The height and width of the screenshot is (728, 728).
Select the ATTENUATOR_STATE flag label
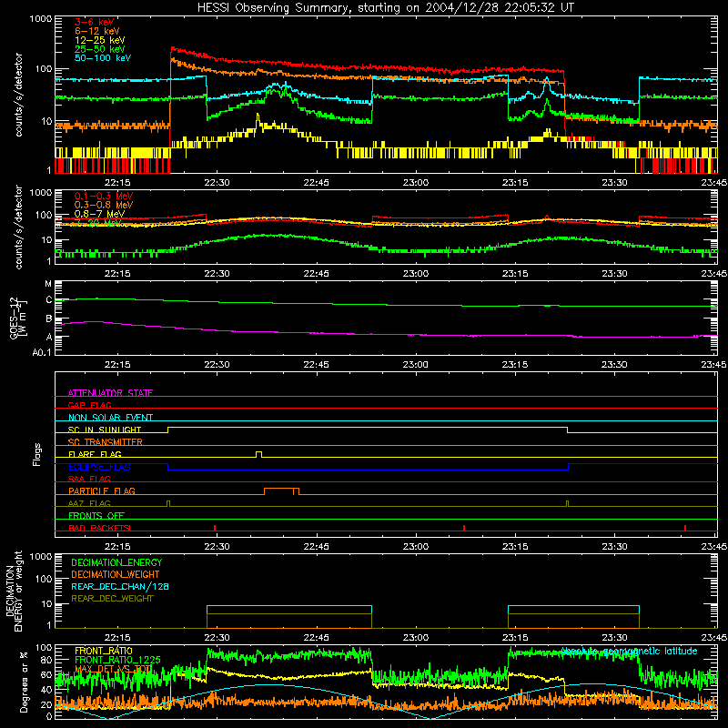(110, 393)
